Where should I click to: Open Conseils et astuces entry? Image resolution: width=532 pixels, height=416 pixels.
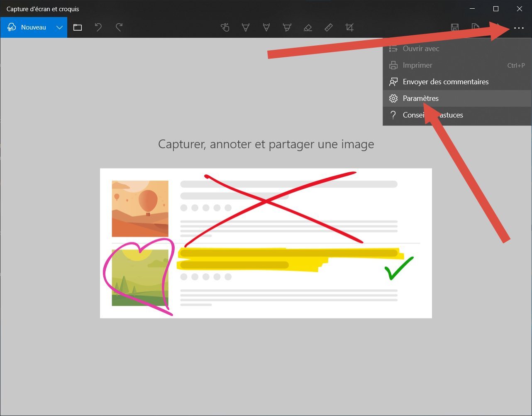click(457, 115)
